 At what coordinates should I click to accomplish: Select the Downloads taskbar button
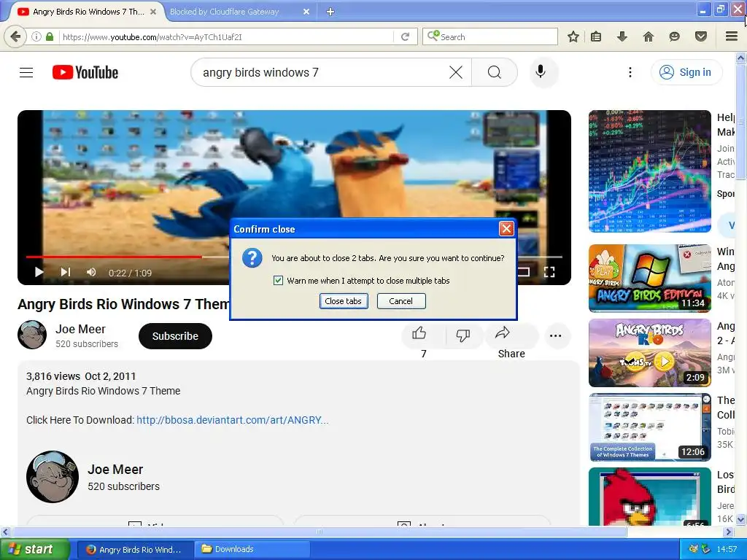click(252, 550)
